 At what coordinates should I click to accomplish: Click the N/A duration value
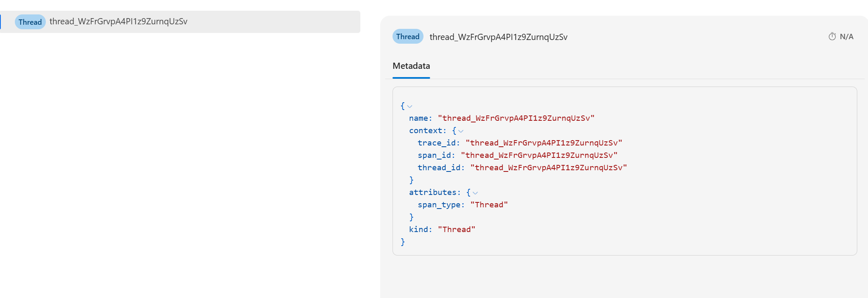[x=847, y=37]
